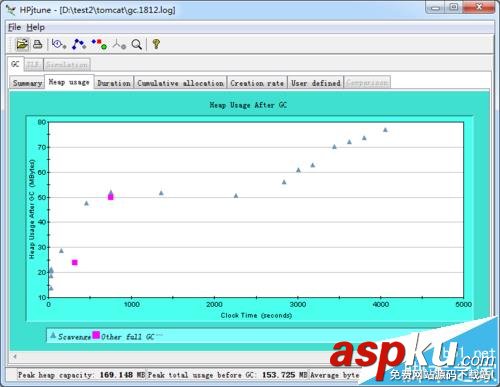Screen dimensions: 500x387
Task: Click the scavenge point near 2250 seconds
Action: coord(236,196)
